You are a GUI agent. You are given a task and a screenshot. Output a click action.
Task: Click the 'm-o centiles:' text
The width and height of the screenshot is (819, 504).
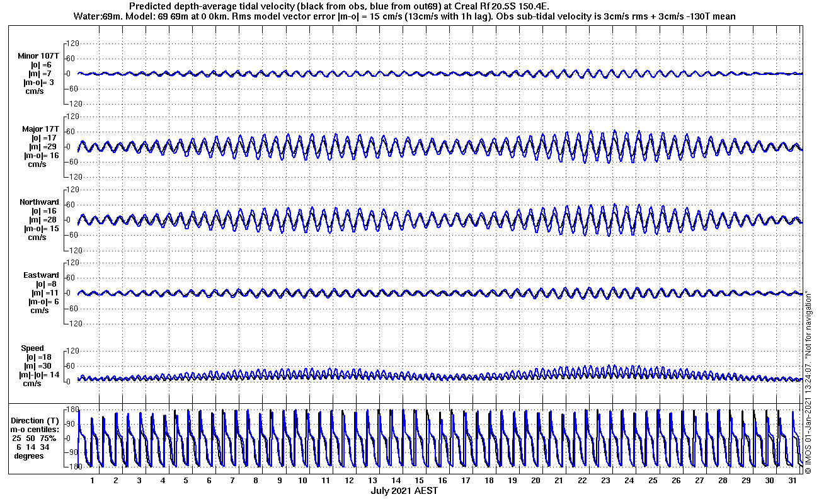pyautogui.click(x=33, y=430)
